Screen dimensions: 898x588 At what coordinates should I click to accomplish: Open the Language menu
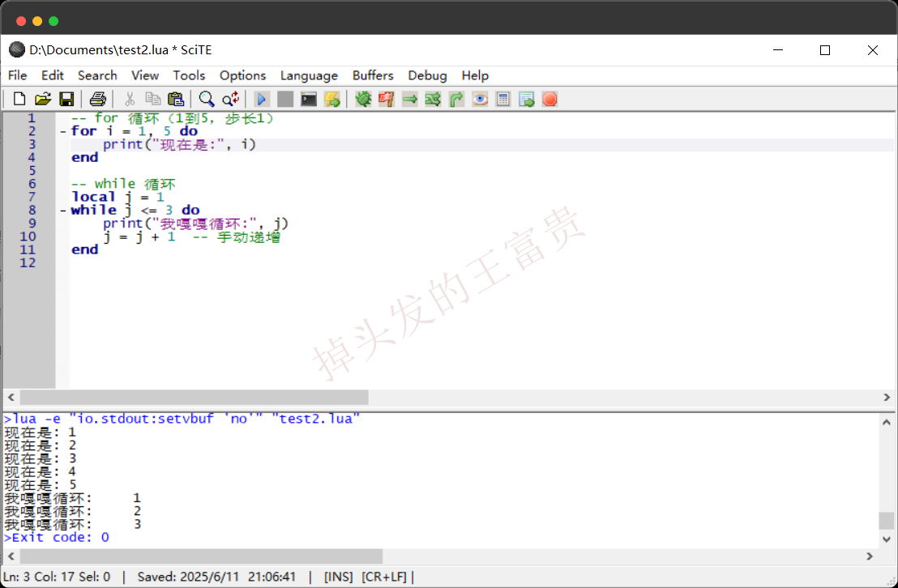click(x=310, y=75)
